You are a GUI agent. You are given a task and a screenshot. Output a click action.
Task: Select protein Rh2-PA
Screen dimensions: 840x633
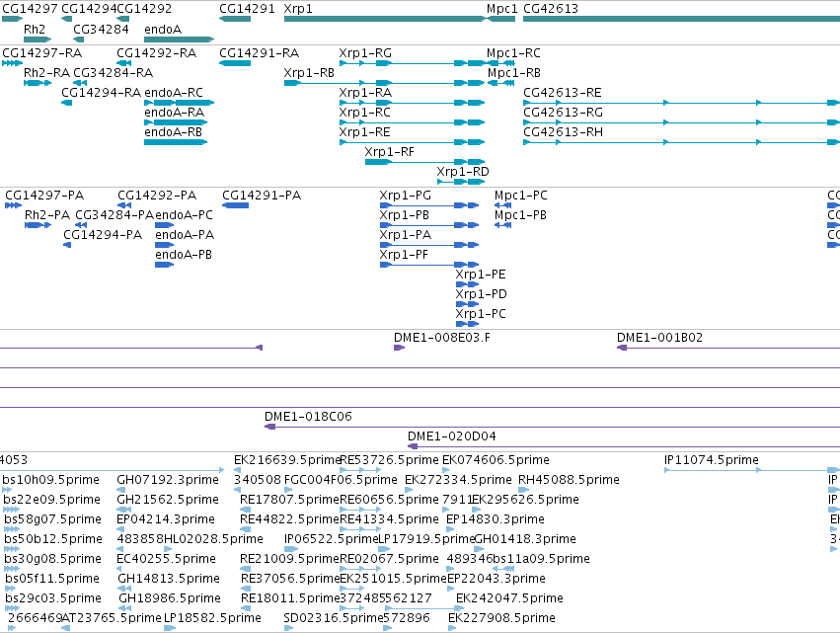tap(47, 215)
